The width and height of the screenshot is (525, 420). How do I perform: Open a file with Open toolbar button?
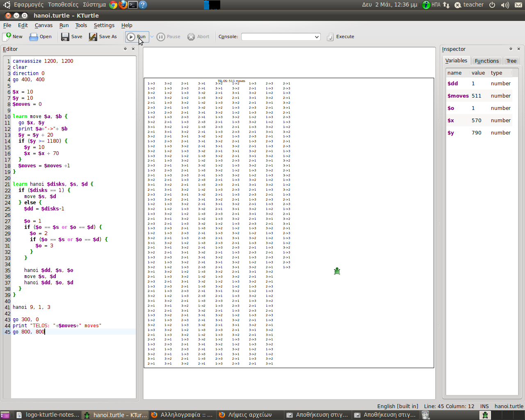pos(40,37)
